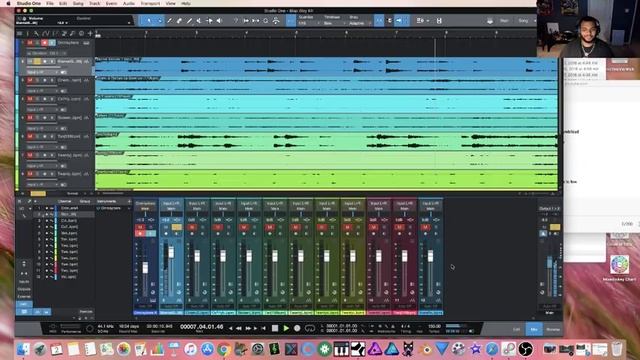Open the Trash in the Dock

pyautogui.click(x=617, y=349)
